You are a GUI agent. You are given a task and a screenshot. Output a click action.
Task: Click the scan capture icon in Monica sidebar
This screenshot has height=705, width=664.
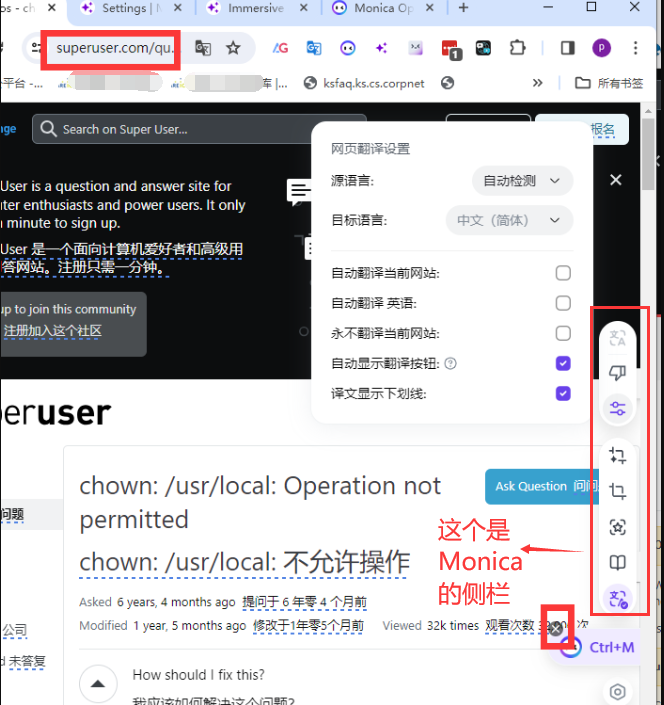pos(617,527)
